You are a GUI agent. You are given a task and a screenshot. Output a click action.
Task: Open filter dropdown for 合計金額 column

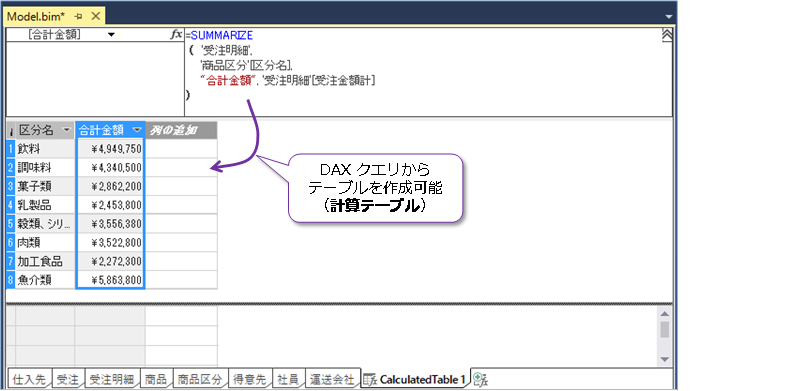[x=137, y=130]
